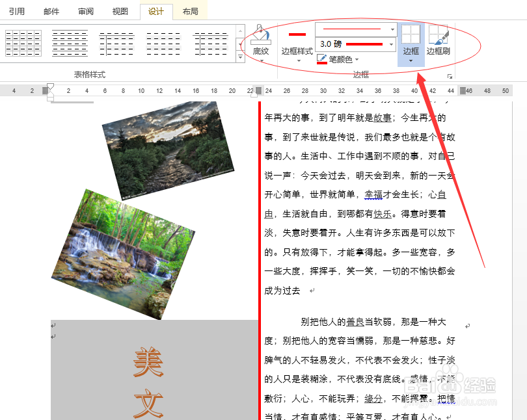Click the orange 文 character

(x=148, y=403)
